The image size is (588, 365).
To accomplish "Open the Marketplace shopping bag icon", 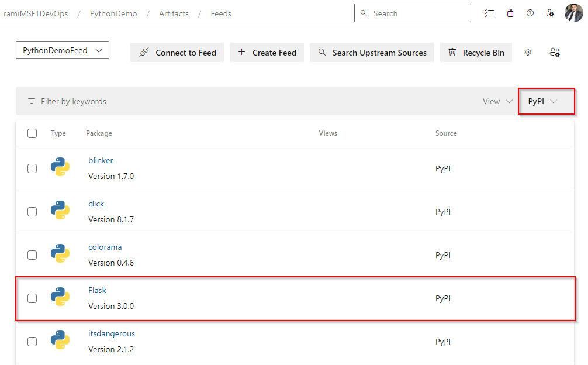I will coord(510,13).
